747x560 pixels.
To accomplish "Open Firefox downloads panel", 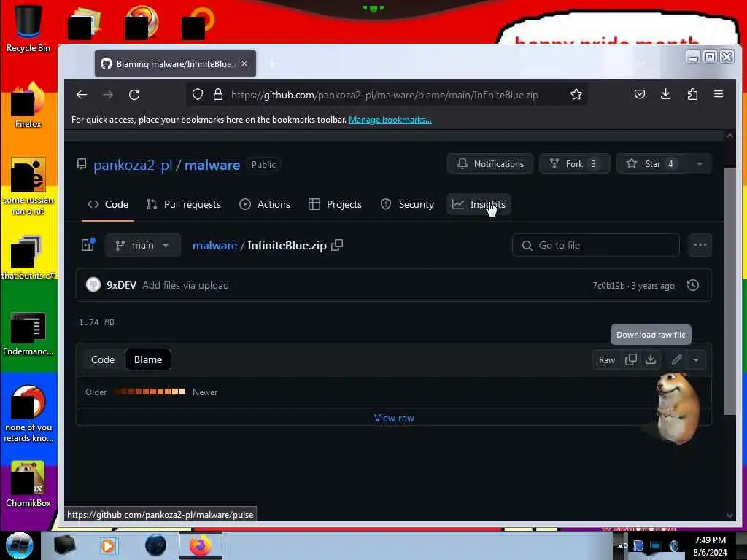I will click(665, 94).
